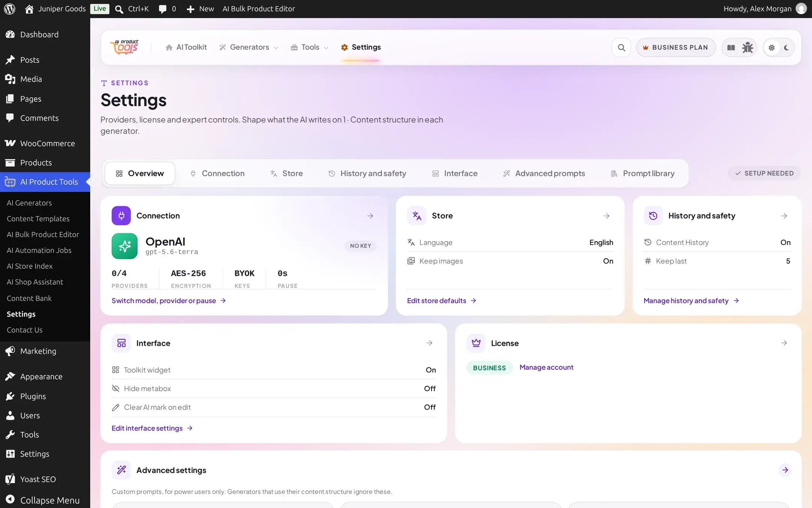The height and width of the screenshot is (508, 812).
Task: Open Advanced settings arrow
Action: click(x=785, y=470)
